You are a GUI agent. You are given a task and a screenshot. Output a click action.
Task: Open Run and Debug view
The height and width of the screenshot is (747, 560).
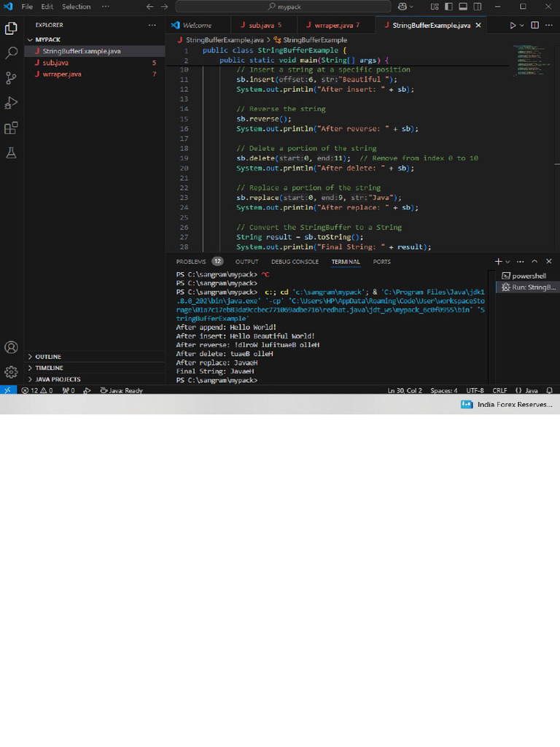(11, 103)
